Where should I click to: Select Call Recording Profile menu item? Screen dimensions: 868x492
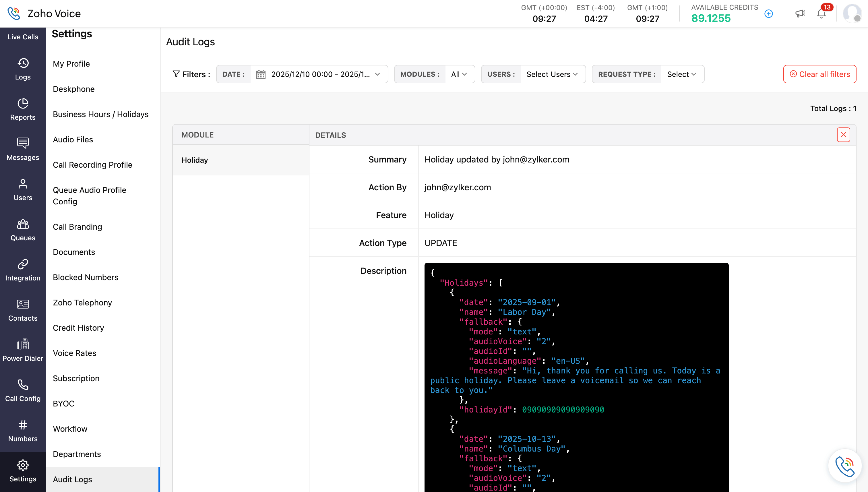tap(93, 164)
